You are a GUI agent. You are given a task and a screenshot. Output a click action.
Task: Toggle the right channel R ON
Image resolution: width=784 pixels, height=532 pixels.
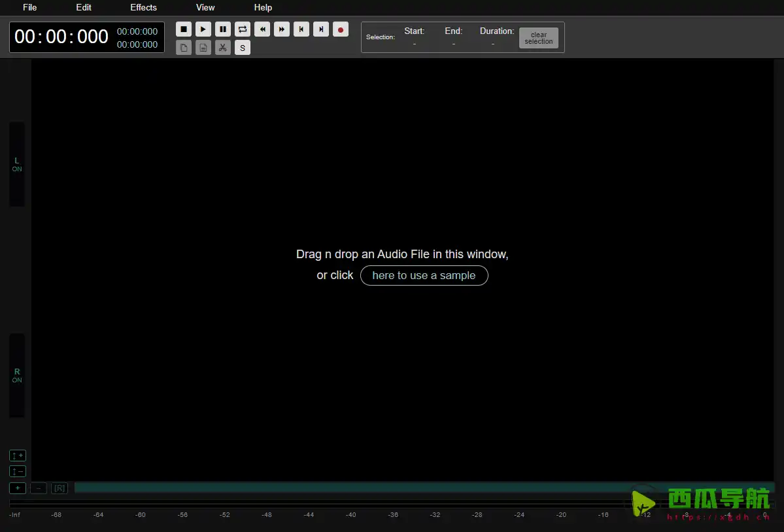(x=17, y=375)
